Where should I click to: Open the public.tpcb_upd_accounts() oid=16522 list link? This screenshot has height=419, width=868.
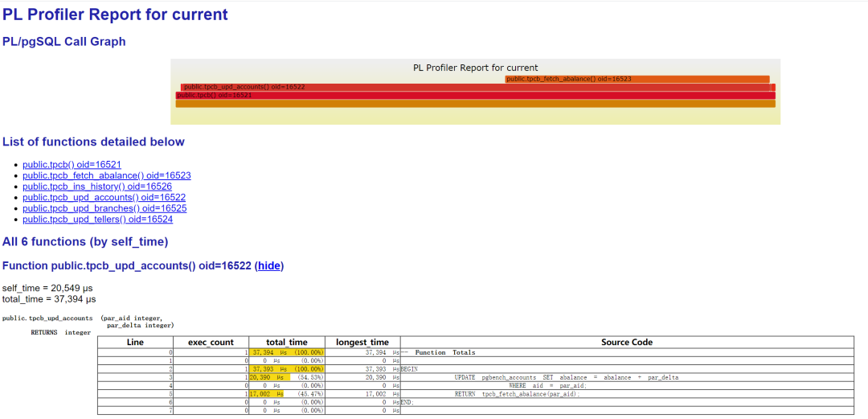[x=104, y=197]
